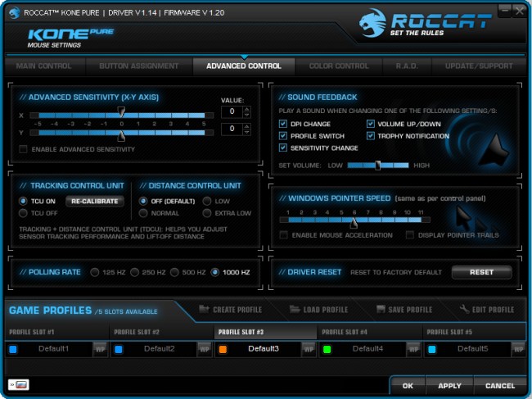
Task: Decrease the Y axis sensitivity value
Action: click(x=248, y=132)
